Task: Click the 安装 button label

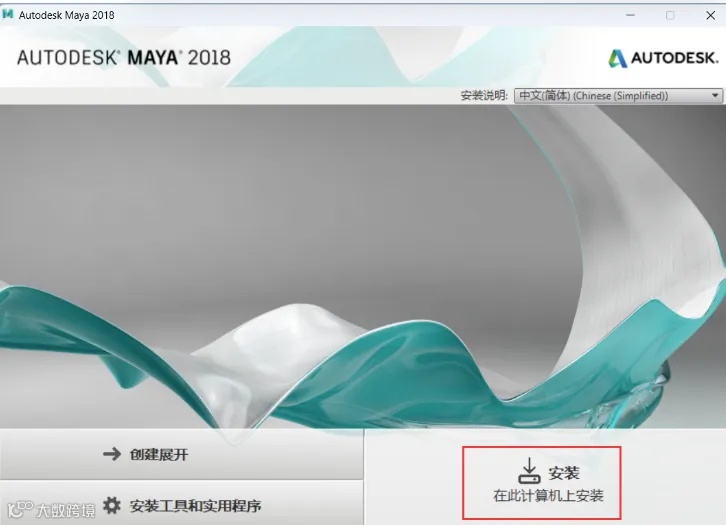Action: 564,473
